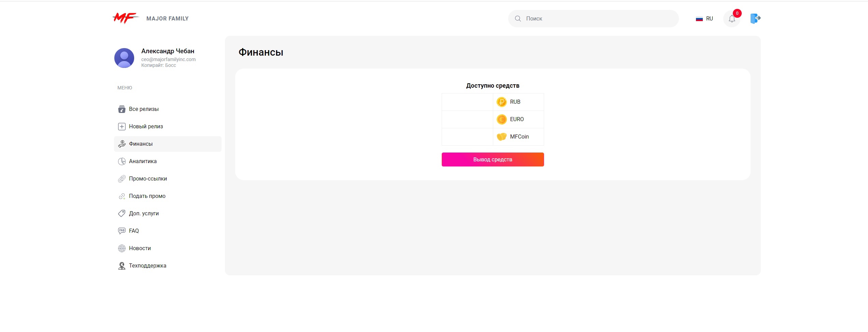This screenshot has height=332, width=868.
Task: Open the notifications bell
Action: (x=731, y=19)
